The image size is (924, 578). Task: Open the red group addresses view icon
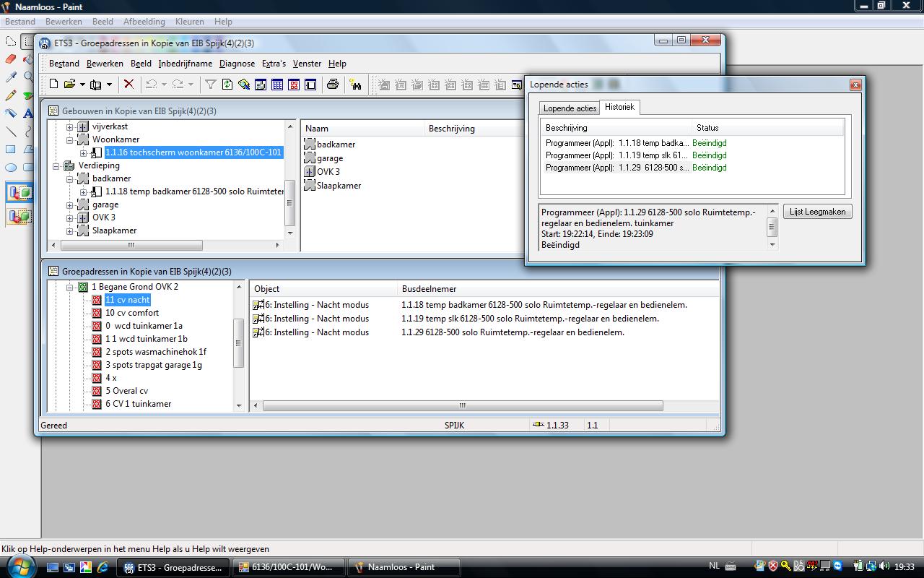pos(294,85)
